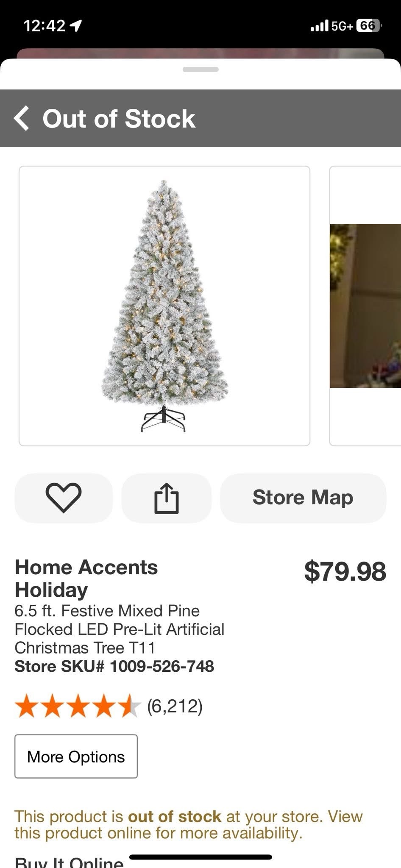401x868 pixels.
Task: Tap the share icon button
Action: click(x=166, y=498)
